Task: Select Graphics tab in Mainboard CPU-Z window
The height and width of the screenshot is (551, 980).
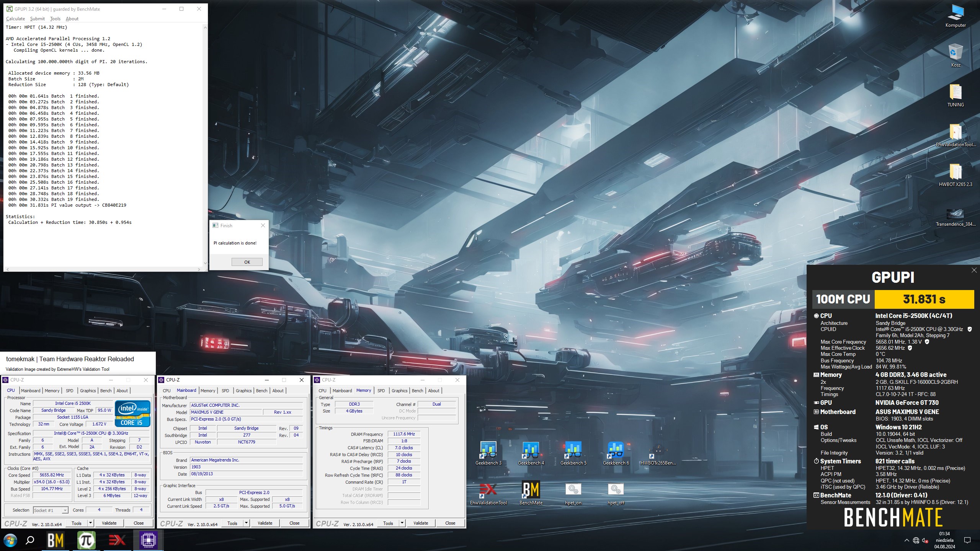Action: 243,391
